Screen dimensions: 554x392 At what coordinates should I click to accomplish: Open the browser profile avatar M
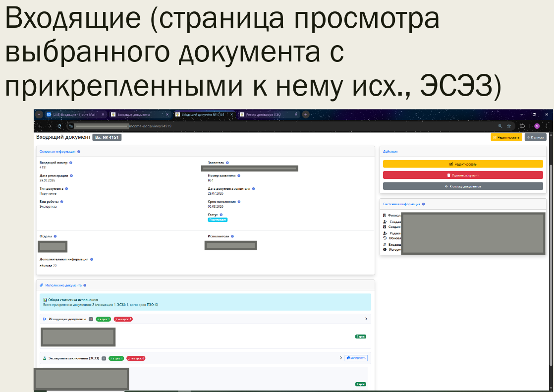click(x=537, y=126)
